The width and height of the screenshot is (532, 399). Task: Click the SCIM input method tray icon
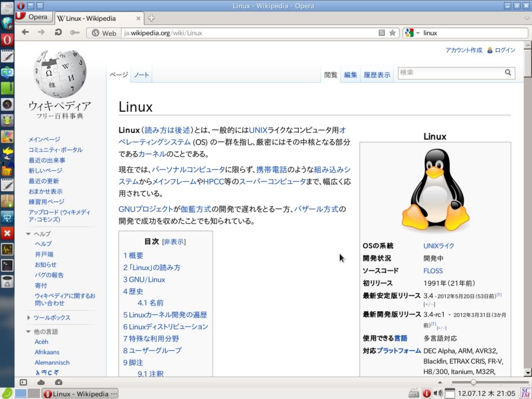pos(526,394)
